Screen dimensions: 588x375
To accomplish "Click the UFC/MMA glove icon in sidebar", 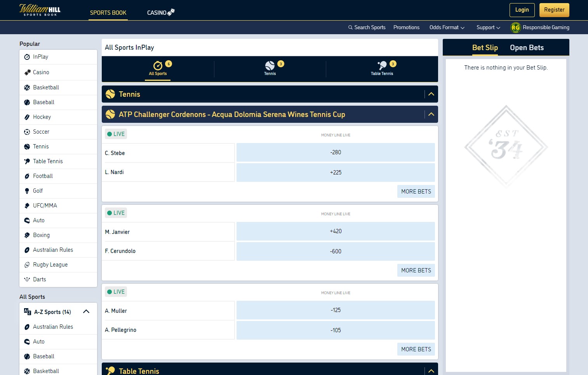I will coord(27,206).
